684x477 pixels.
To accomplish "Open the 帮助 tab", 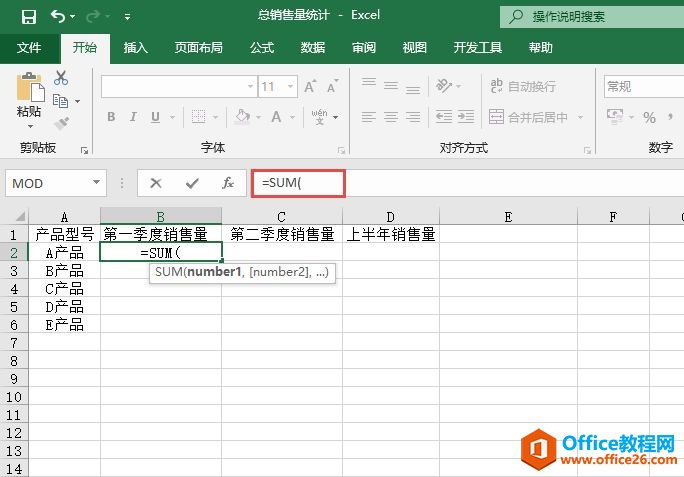I will 540,47.
